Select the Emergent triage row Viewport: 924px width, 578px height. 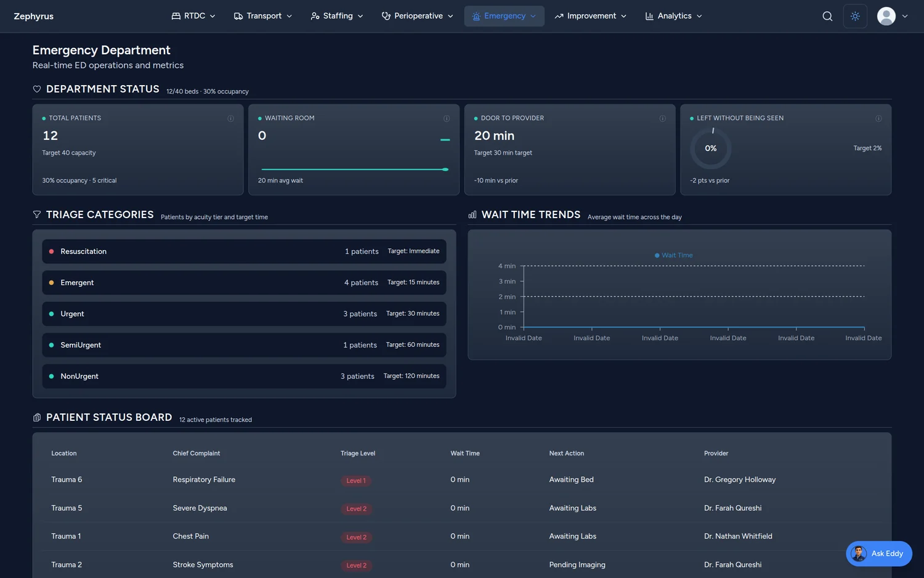(x=244, y=283)
